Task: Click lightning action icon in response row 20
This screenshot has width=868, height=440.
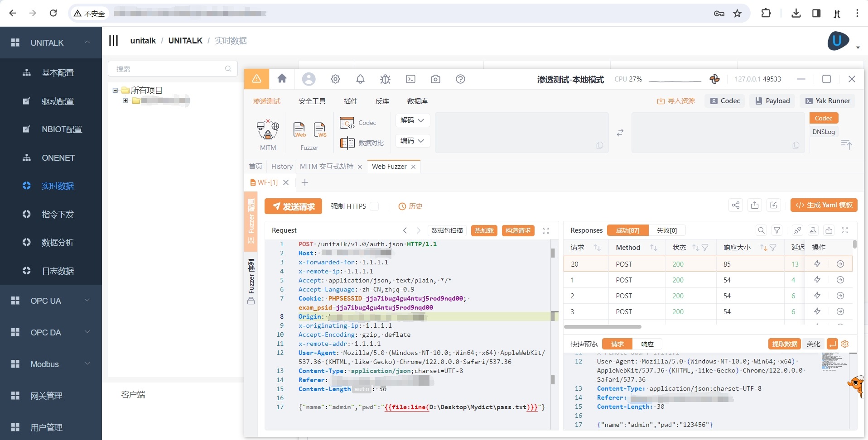Action: [x=817, y=264]
